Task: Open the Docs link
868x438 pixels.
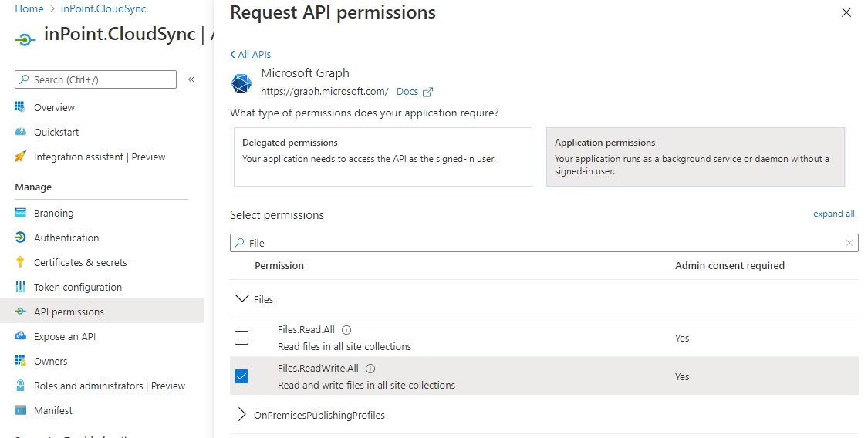Action: point(407,92)
